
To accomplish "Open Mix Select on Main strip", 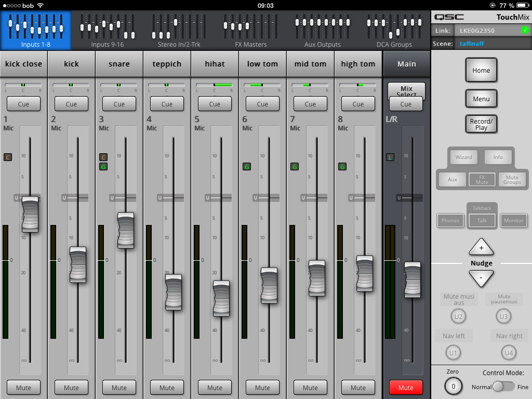I will click(406, 89).
